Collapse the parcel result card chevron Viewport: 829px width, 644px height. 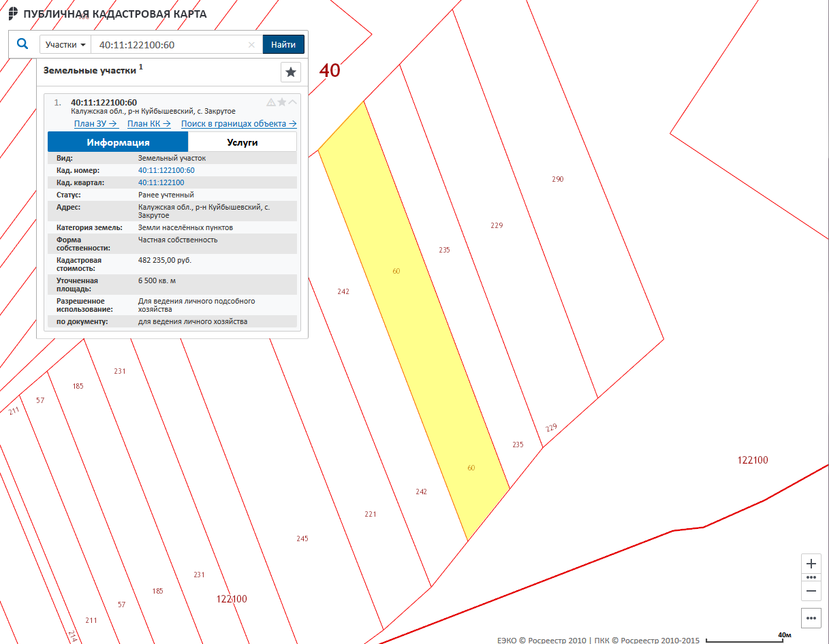click(293, 102)
